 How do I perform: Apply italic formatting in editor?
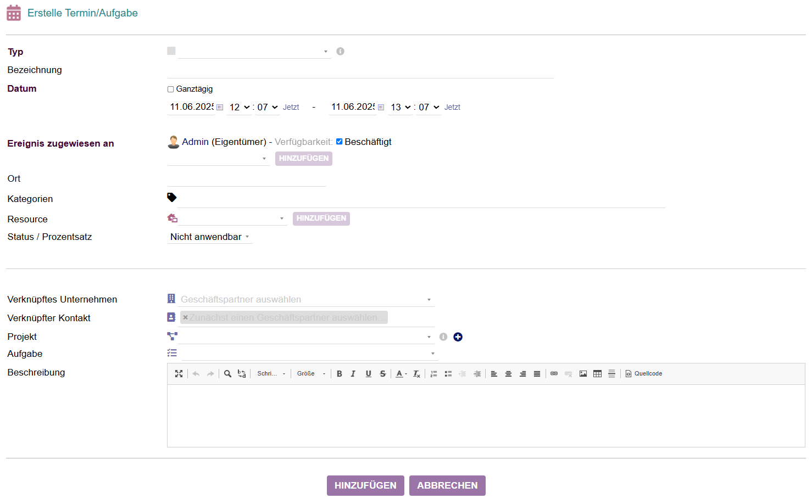(x=353, y=374)
